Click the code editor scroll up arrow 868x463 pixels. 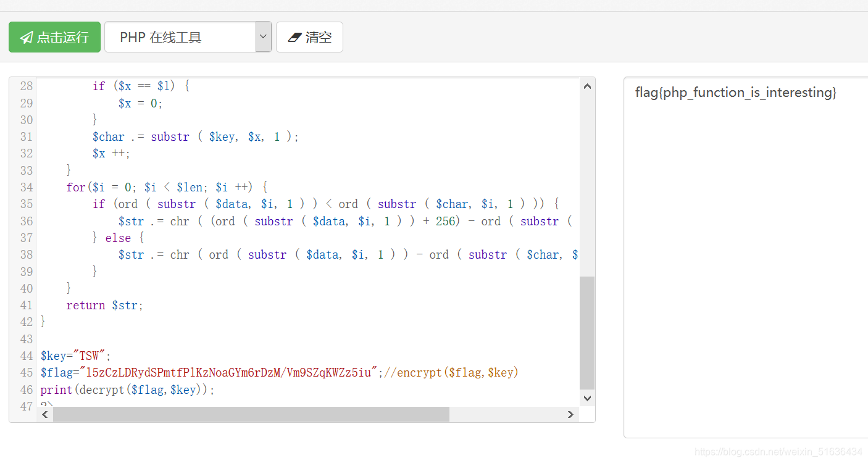(x=587, y=86)
